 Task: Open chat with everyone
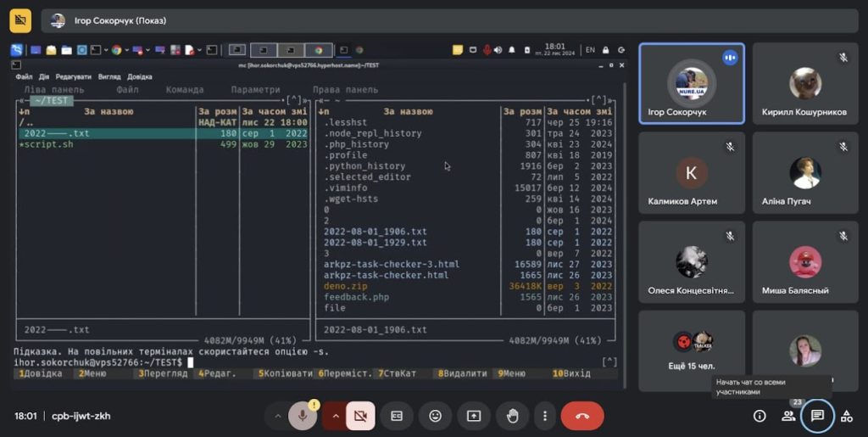(817, 416)
